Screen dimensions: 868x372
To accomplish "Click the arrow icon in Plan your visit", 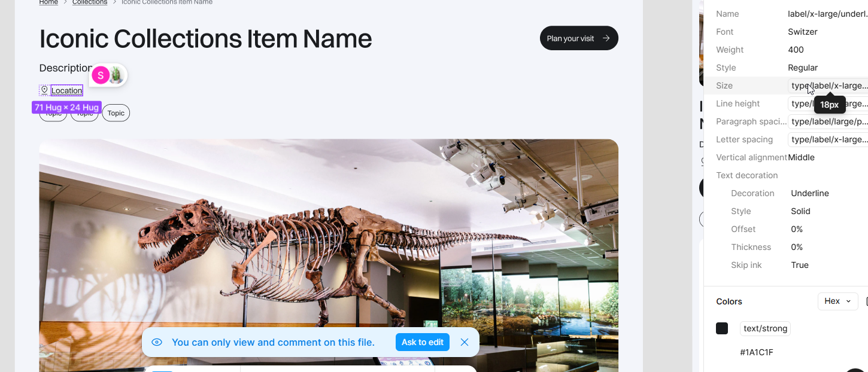I will [x=606, y=38].
